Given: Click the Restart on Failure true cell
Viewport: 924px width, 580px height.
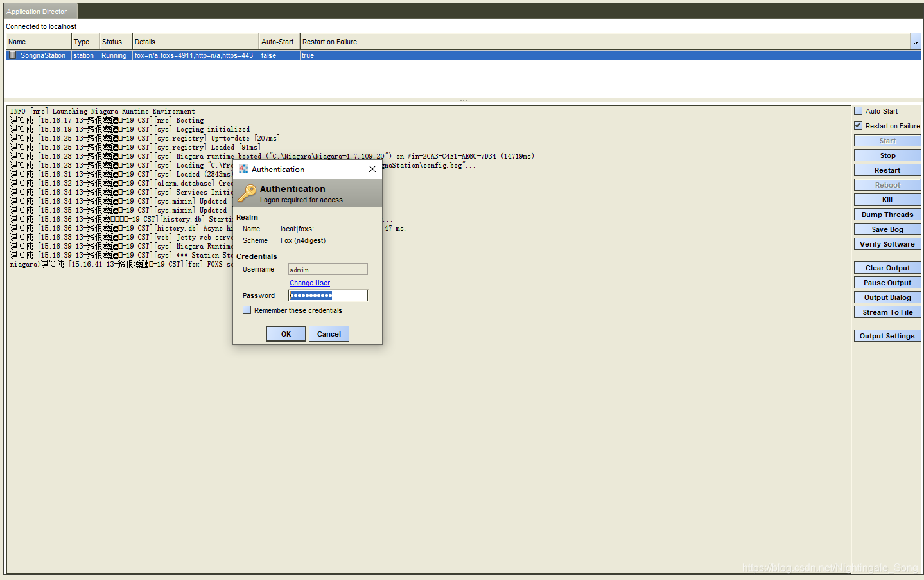Looking at the screenshot, I should pos(610,55).
